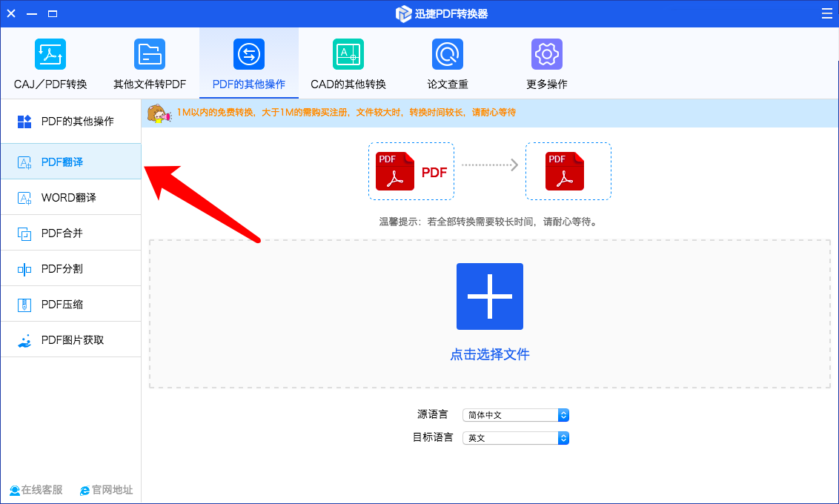Open the 更多操作 gear icon
Screen dimensions: 839x504
[x=547, y=54]
